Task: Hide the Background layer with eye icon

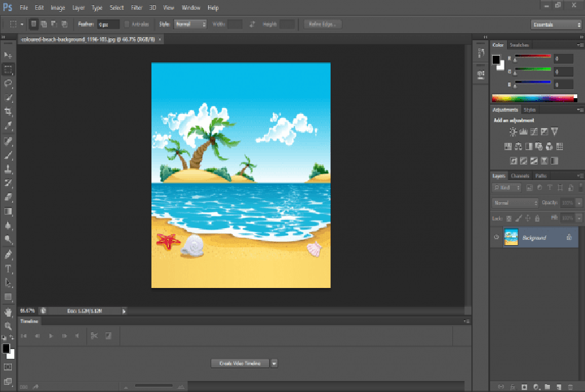Action: (497, 237)
